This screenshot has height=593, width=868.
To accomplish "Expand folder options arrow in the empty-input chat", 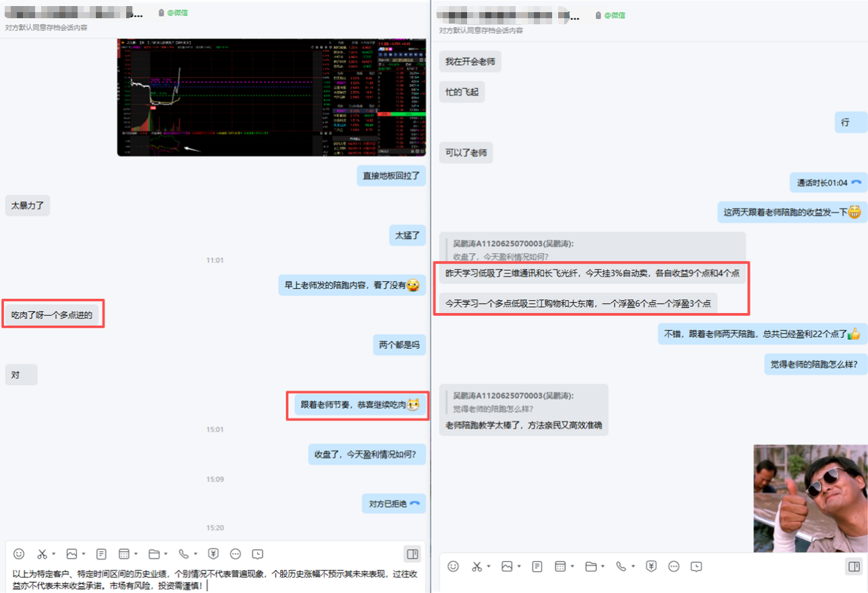I will pyautogui.click(x=603, y=567).
